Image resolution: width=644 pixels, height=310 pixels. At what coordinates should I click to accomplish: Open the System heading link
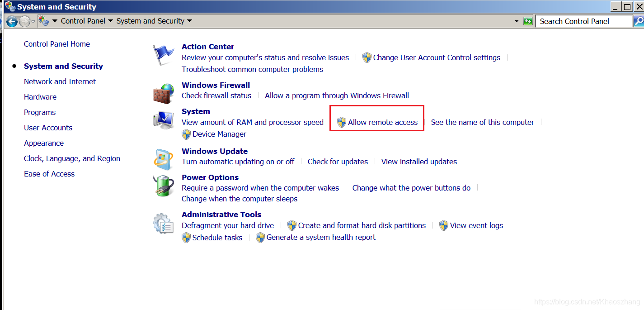[196, 111]
